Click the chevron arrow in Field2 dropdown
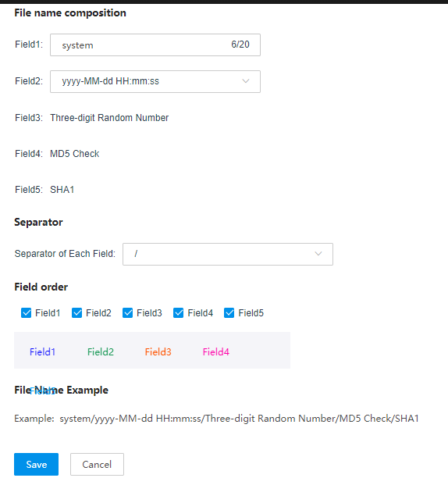Screen dimensions: 448x478 pyautogui.click(x=246, y=81)
